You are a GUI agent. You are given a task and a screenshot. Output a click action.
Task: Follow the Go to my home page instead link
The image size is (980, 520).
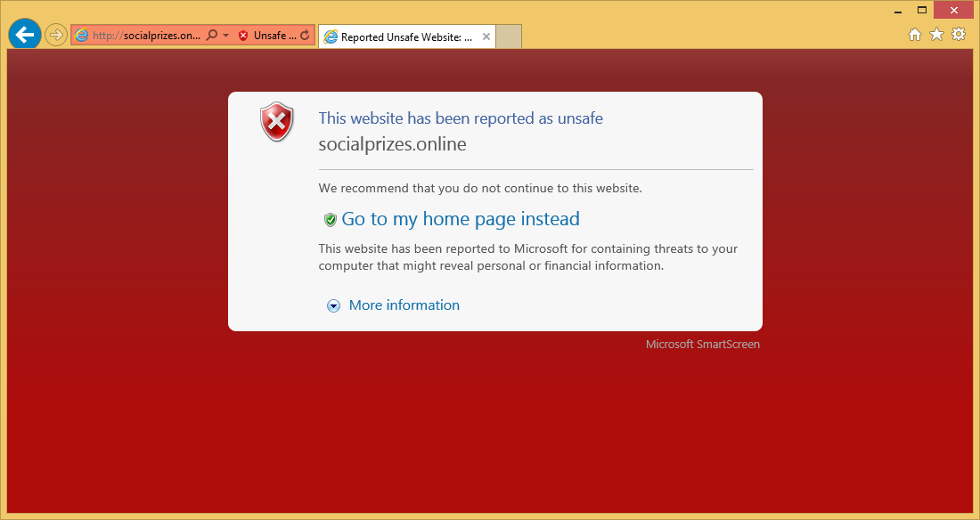point(461,219)
